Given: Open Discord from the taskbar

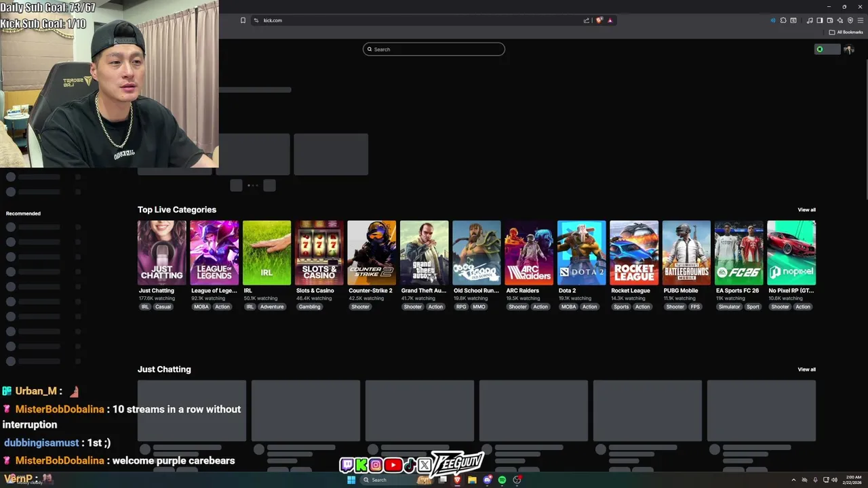Looking at the screenshot, I should (x=487, y=480).
